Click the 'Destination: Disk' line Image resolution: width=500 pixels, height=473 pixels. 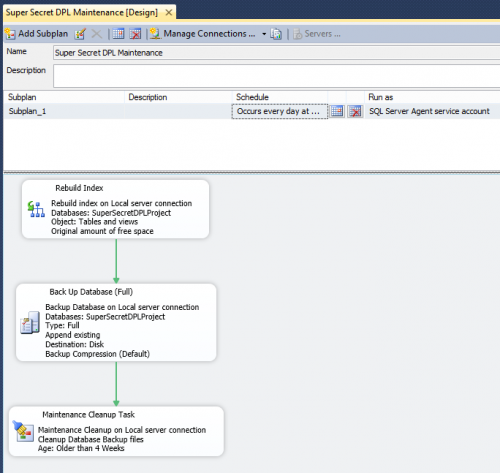tap(74, 344)
